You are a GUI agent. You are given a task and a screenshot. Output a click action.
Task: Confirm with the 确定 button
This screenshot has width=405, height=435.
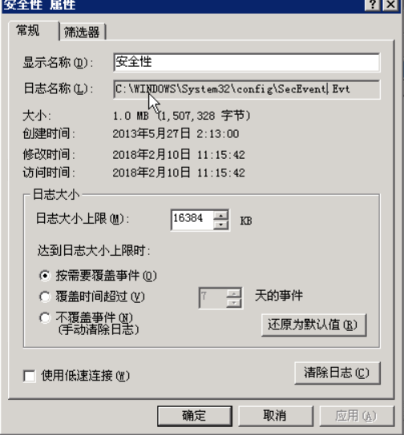[194, 416]
